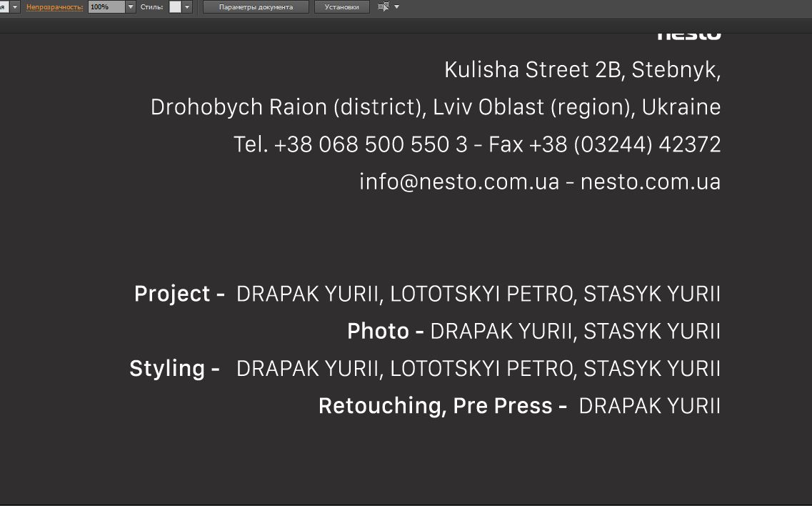Screen dimensions: 812x506
Task: Click DRAPAK YURII in the Retouching line
Action: click(x=649, y=405)
